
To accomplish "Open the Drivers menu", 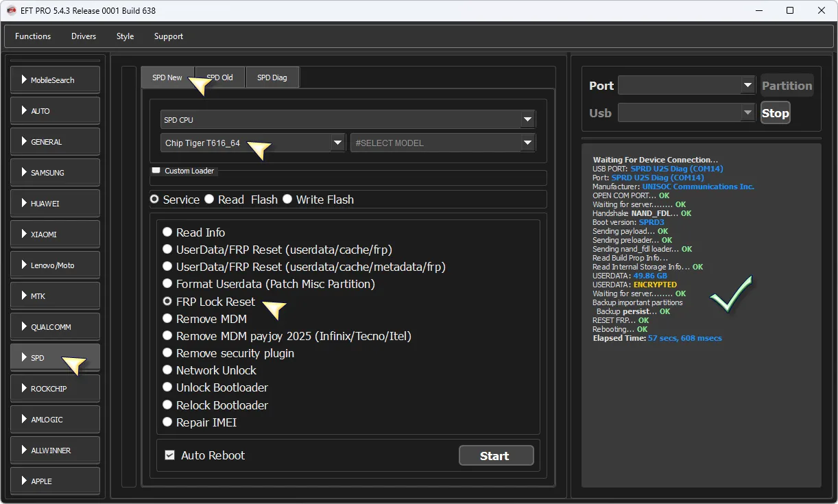I will (x=84, y=36).
